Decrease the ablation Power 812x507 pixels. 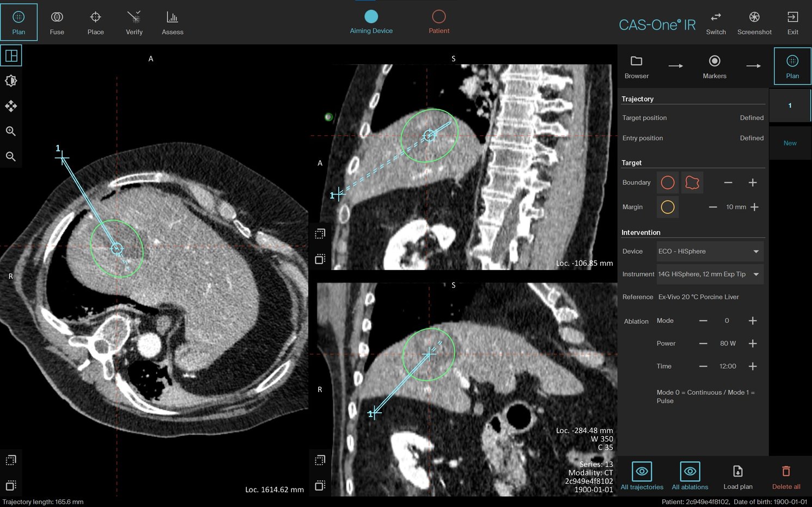[x=703, y=344]
